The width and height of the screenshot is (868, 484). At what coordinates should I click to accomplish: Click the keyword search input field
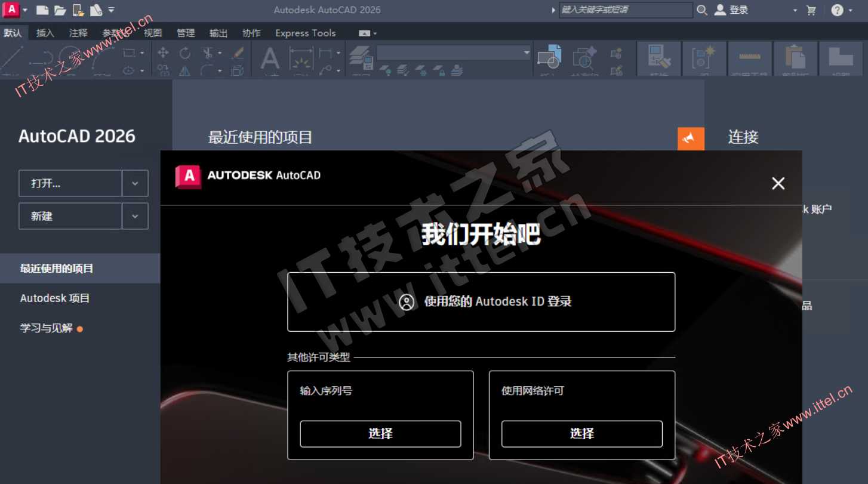point(625,10)
